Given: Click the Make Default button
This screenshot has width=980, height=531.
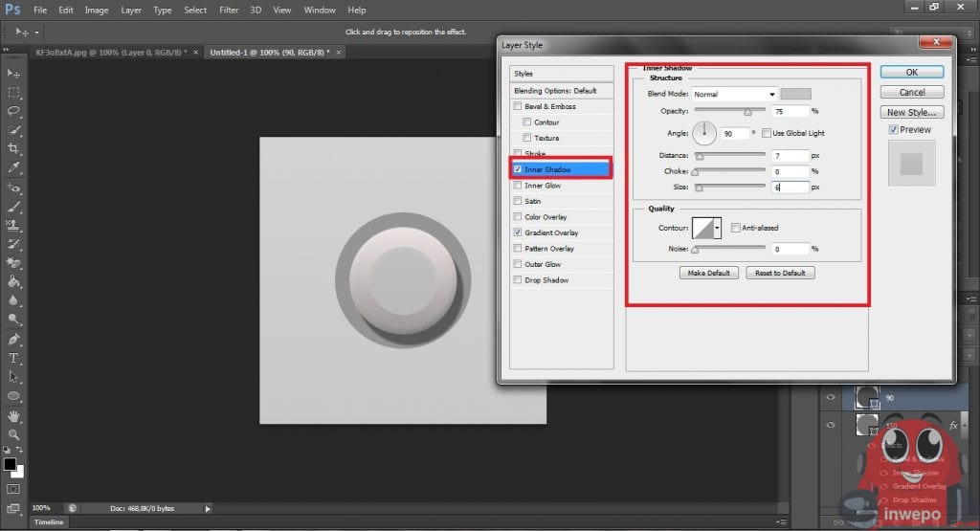Looking at the screenshot, I should pyautogui.click(x=708, y=273).
